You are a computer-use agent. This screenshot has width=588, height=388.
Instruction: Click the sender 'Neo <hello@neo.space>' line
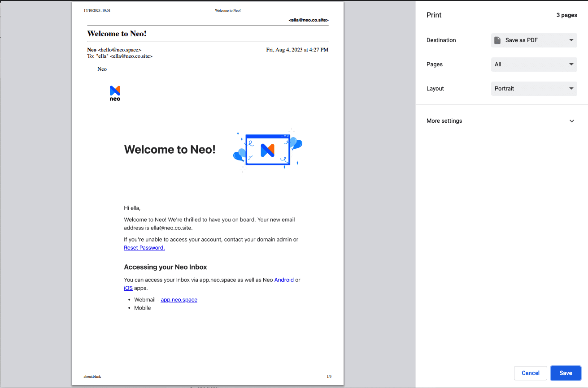point(114,50)
